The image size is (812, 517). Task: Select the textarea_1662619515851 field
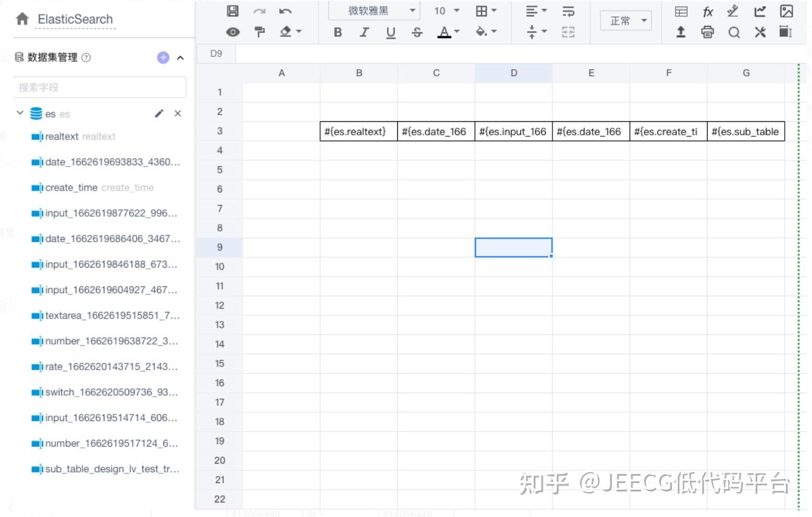[x=106, y=316]
